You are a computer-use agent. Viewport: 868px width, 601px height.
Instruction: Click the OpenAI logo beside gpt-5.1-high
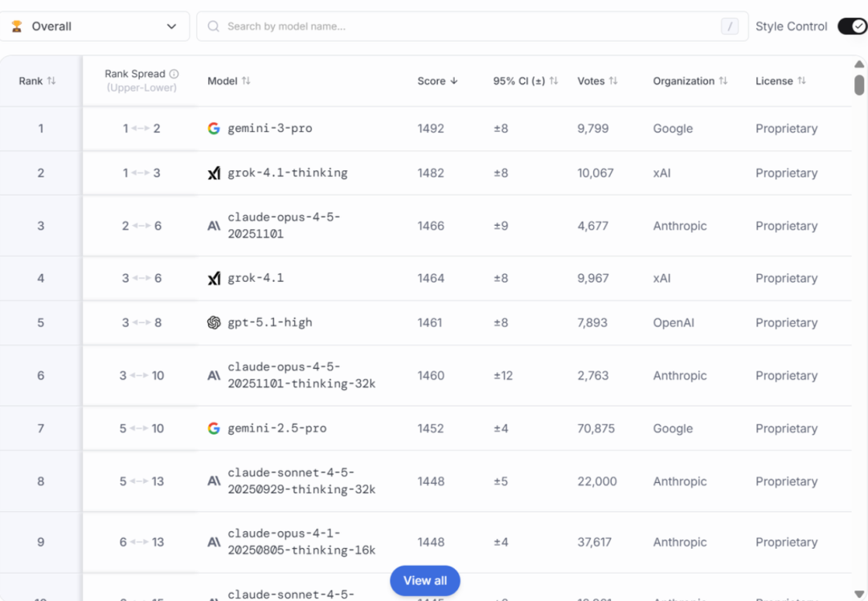coord(214,323)
